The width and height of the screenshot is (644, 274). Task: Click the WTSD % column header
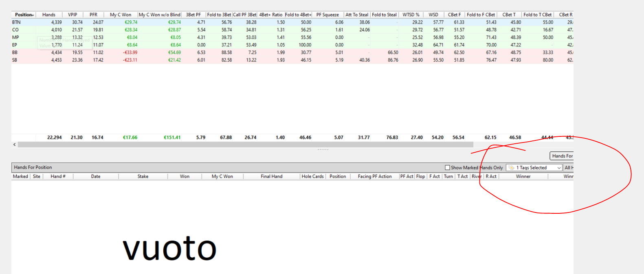tap(411, 15)
